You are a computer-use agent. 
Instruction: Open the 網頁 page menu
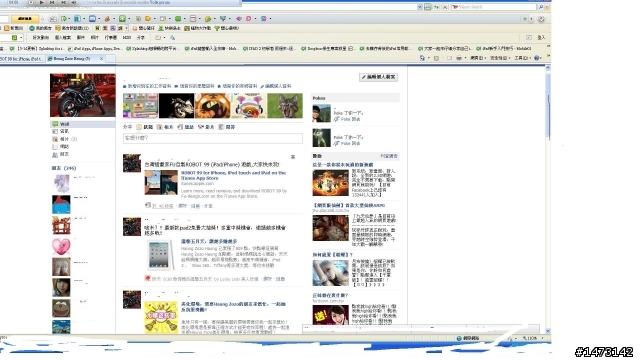click(x=477, y=58)
